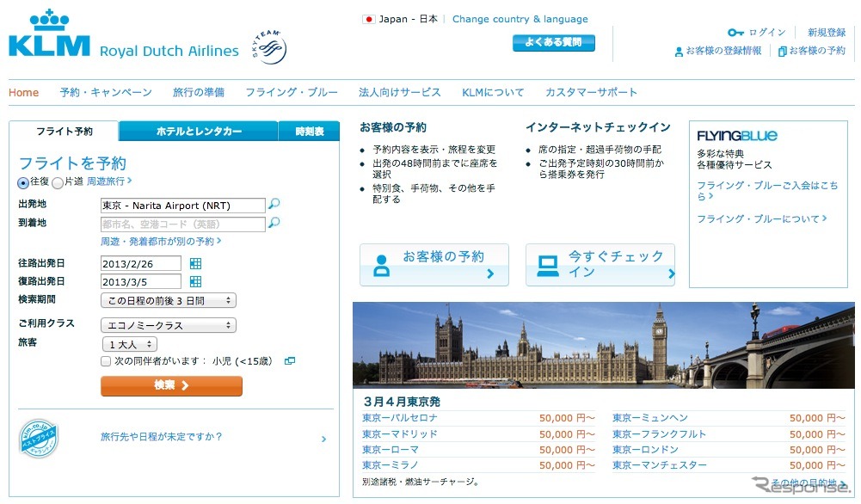Viewport: 861px width, 504px height.
Task: Enable the child companion checkbox
Action: pyautogui.click(x=106, y=361)
